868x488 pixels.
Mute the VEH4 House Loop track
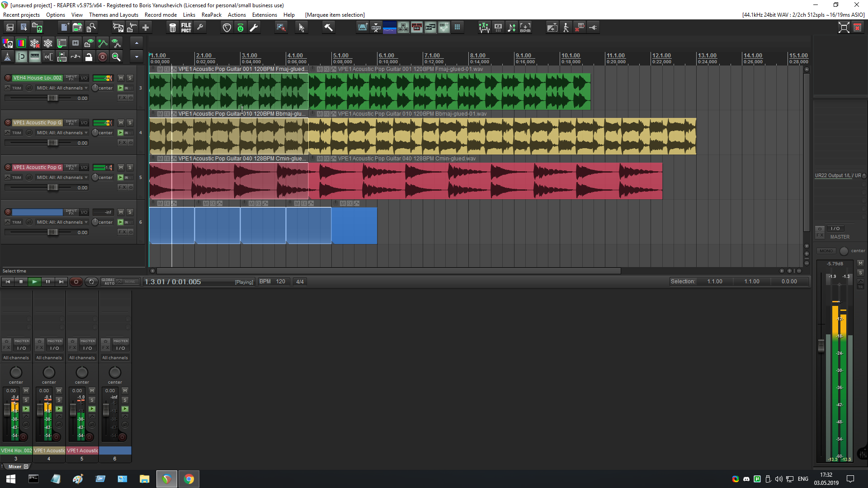pyautogui.click(x=121, y=78)
